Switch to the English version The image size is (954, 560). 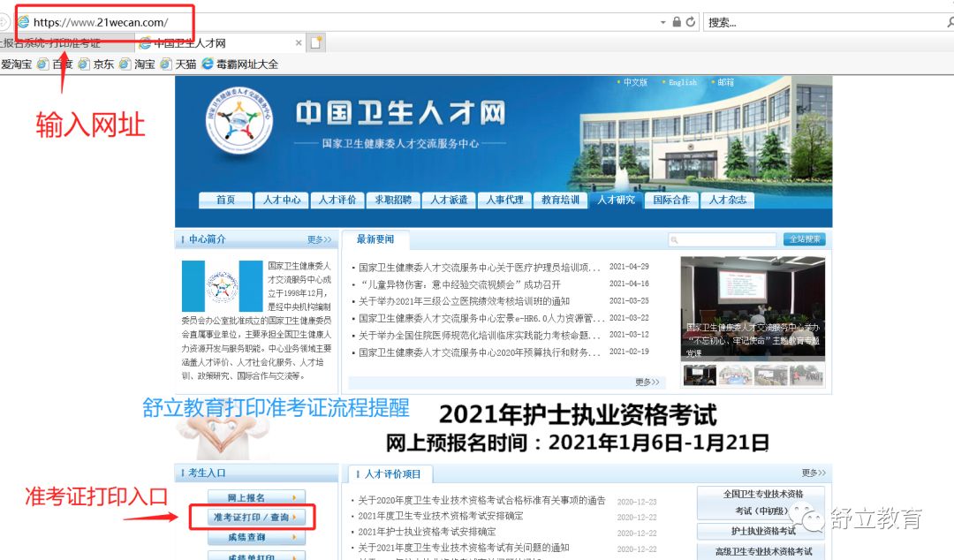click(683, 82)
